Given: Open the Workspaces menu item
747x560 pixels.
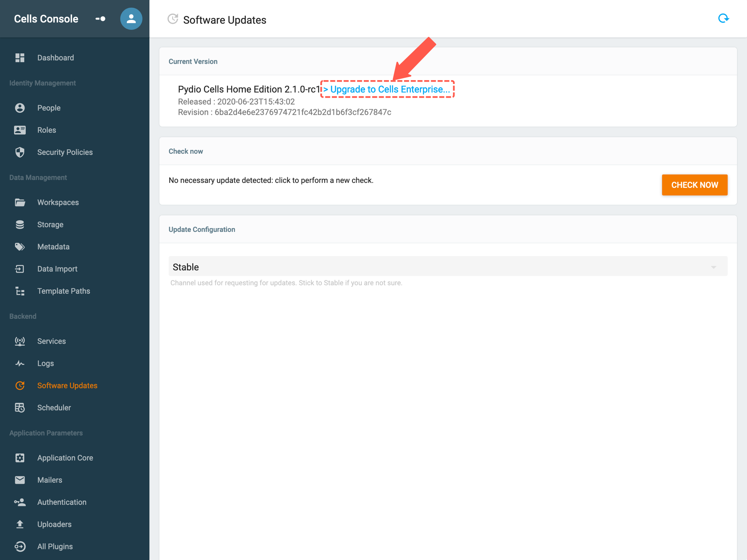Looking at the screenshot, I should click(58, 202).
